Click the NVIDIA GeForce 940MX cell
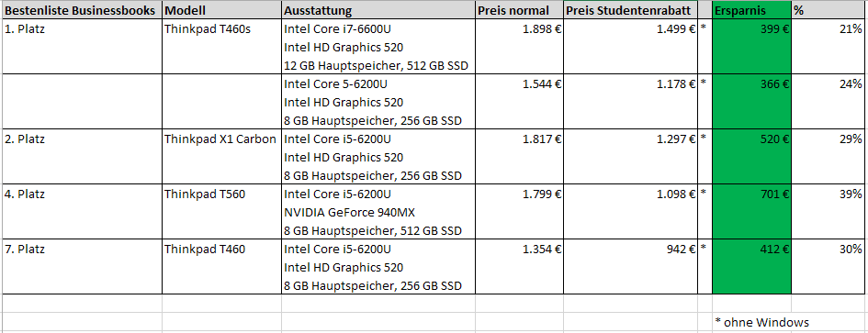Screen dimensions: 868x333 click(378, 213)
